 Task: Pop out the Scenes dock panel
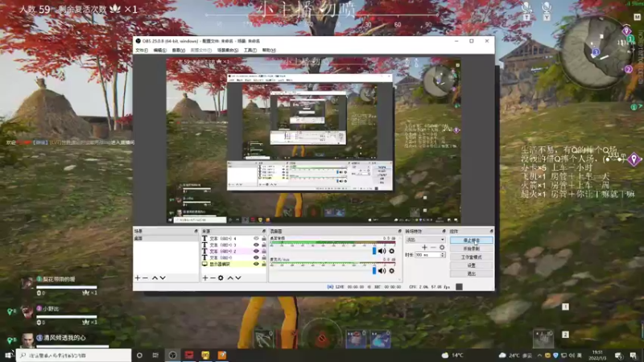tap(196, 232)
